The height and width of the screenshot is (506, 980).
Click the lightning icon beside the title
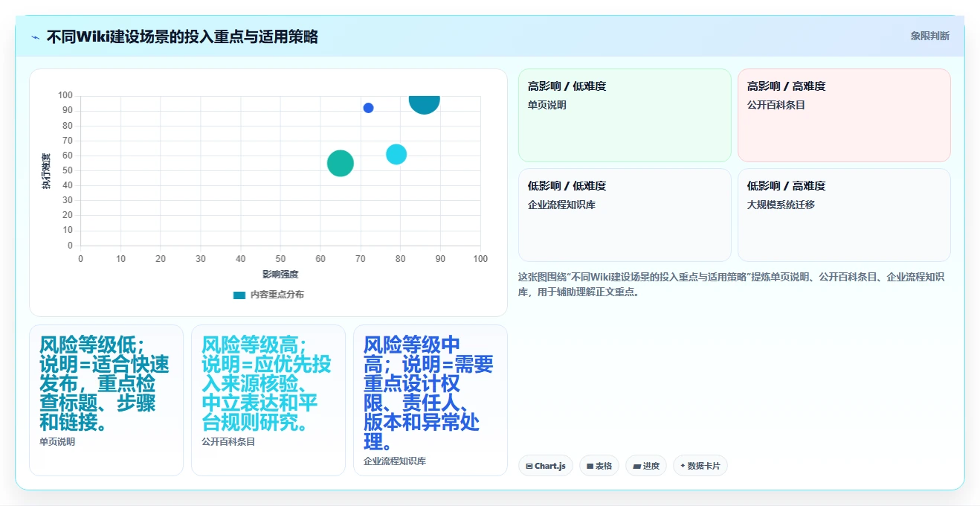[x=36, y=37]
